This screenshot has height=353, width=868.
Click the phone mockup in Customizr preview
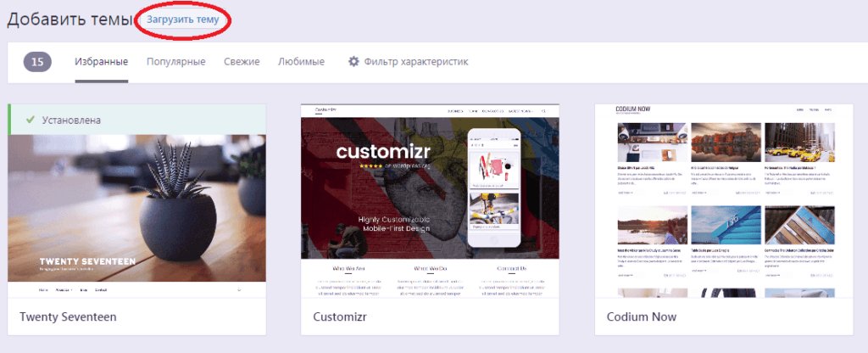tap(494, 188)
